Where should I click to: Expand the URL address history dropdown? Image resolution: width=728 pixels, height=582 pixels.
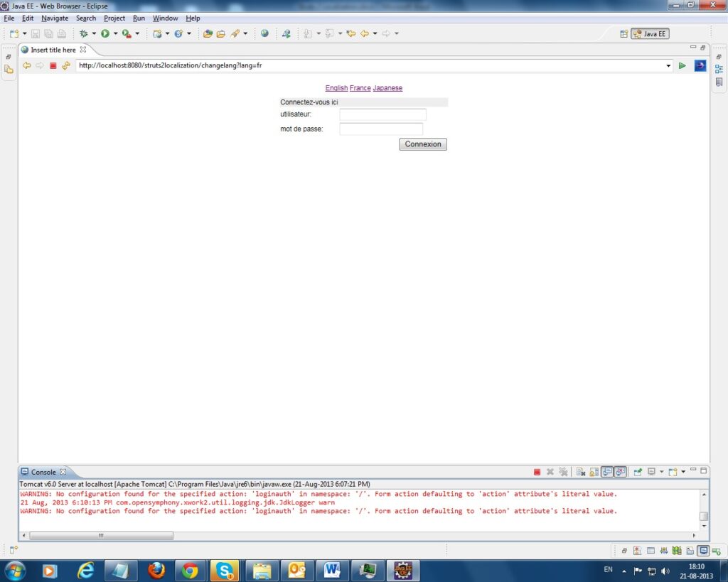click(668, 65)
